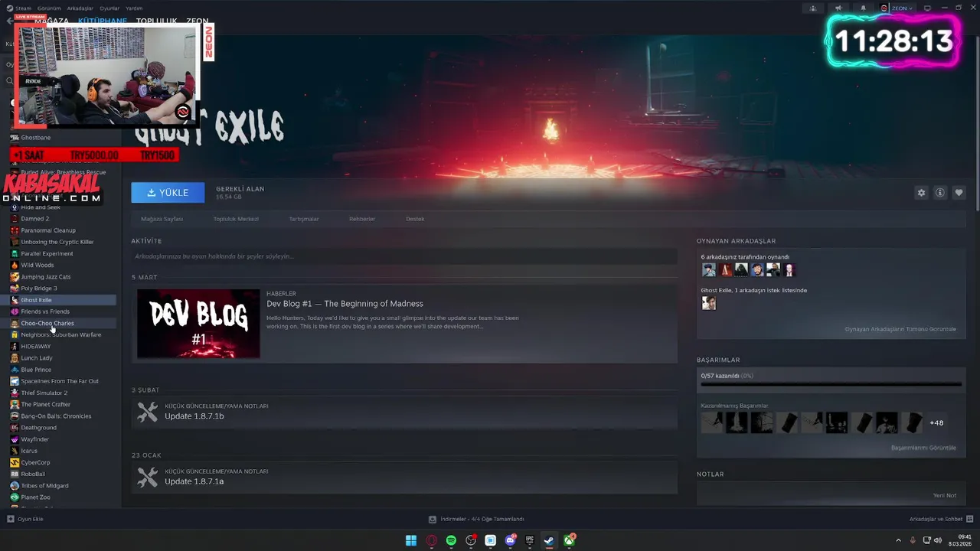Screen dimensions: 980x551
Task: Click the +48 more achievements badge
Action: [x=936, y=422]
